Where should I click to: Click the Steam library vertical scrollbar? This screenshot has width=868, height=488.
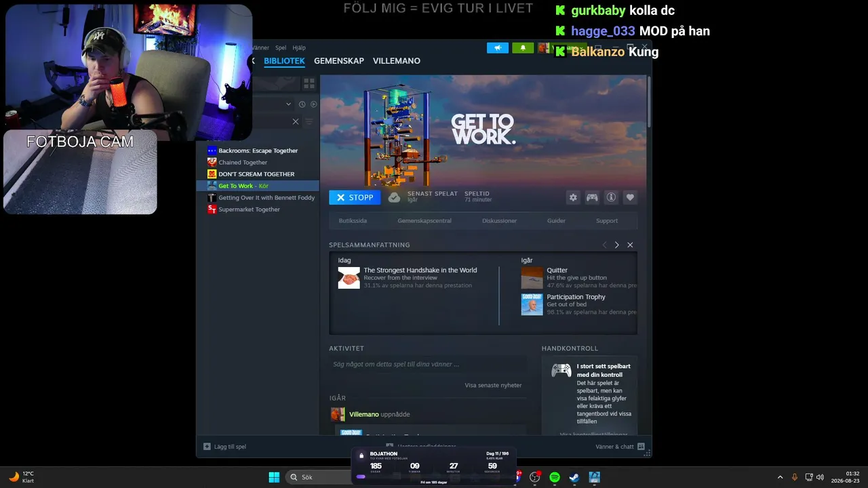coord(649,102)
